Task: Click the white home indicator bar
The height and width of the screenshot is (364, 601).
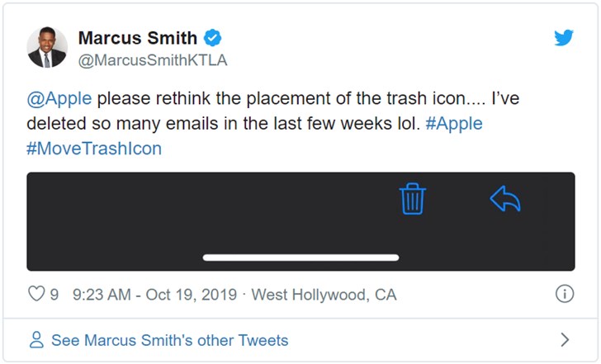Action: point(300,258)
